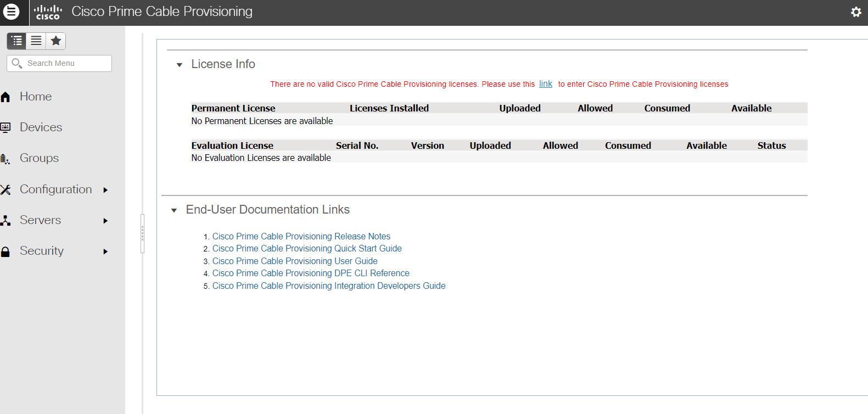Click Permanent License table's Consumed header
The image size is (868, 414).
tap(667, 108)
